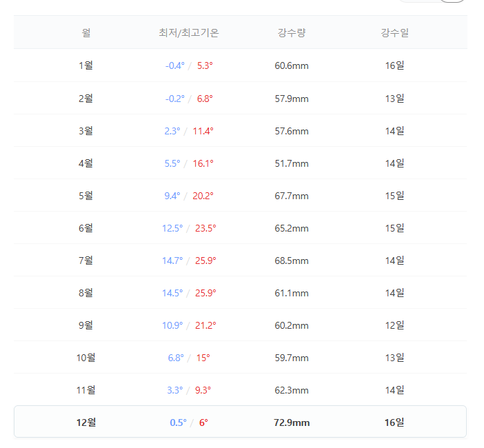This screenshot has height=448, width=484.
Task: Click the 57.6mm precipitation value
Action: tap(292, 131)
